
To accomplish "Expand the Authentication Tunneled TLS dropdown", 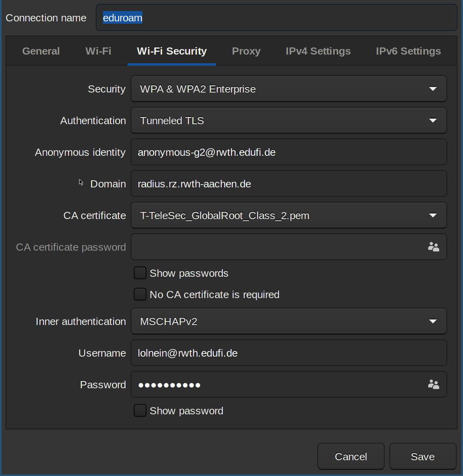I will (289, 121).
